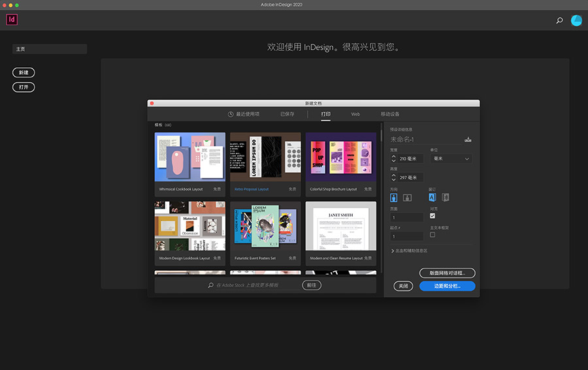Enable the 主文本框架 checkbox
588x370 pixels.
click(433, 235)
